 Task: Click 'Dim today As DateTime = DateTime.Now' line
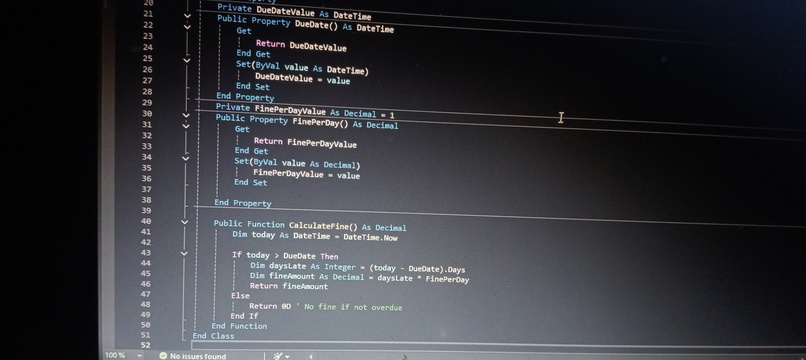click(x=315, y=236)
